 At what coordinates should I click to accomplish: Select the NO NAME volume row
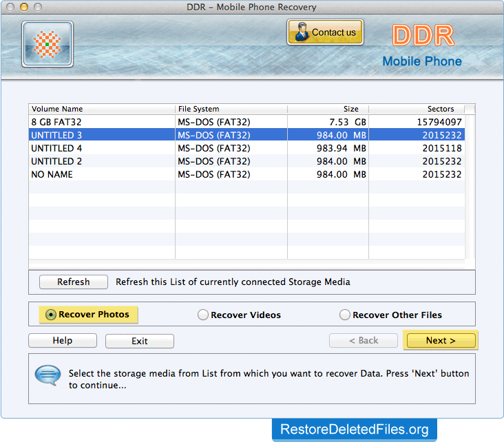246,174
